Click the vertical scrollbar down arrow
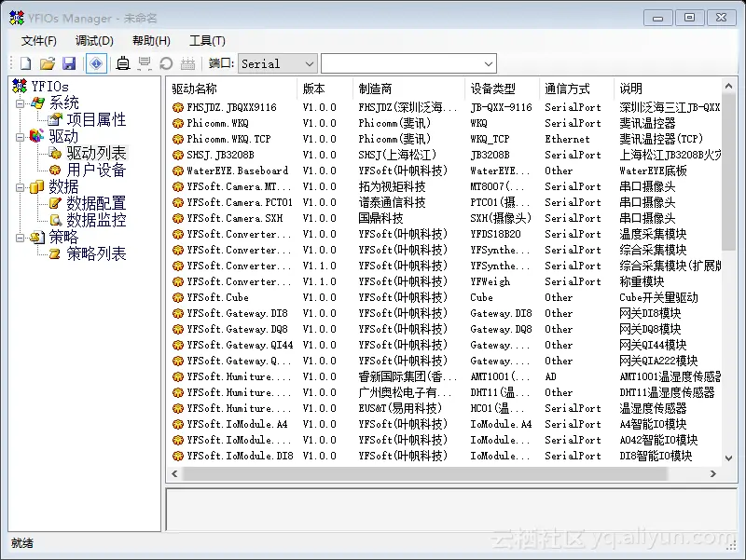Screen dimensions: 746x560 pyautogui.click(x=731, y=457)
